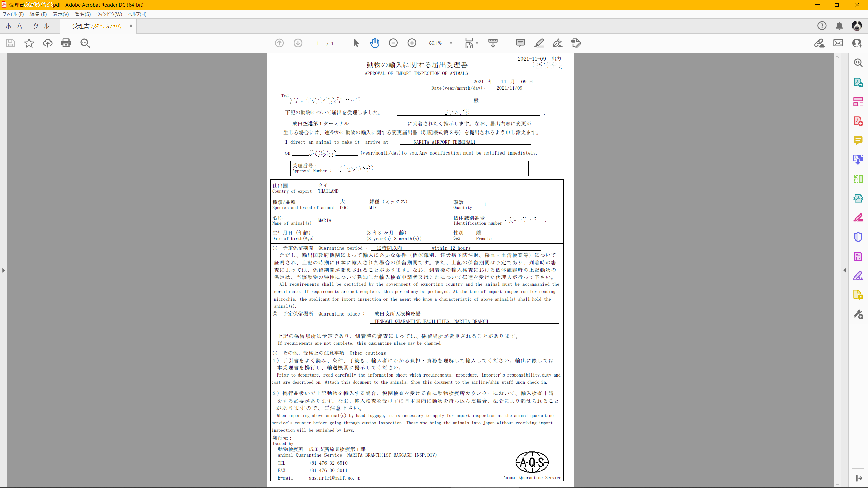868x488 pixels.
Task: Open the user profile avatar
Action: 857,26
